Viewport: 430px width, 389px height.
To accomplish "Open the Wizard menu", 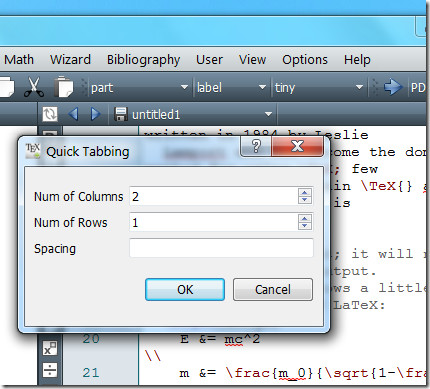I will click(70, 60).
